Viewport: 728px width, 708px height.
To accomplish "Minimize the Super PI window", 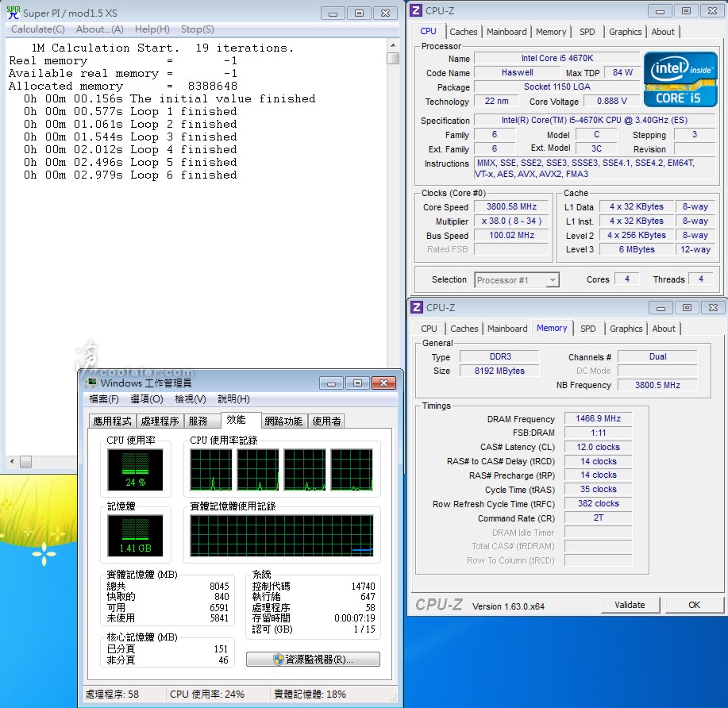I will pos(333,13).
